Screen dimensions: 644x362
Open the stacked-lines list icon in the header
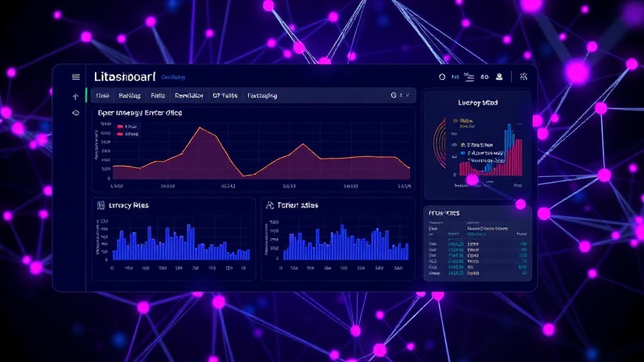(x=469, y=77)
